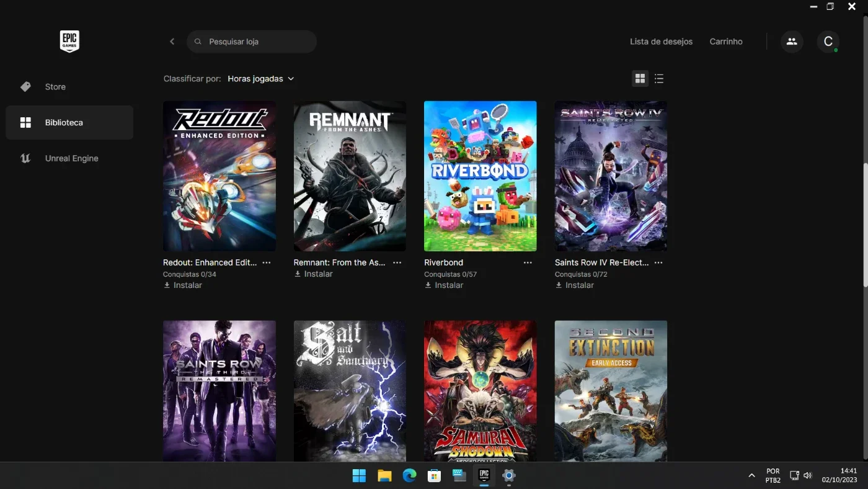The image size is (868, 489).
Task: Open Settings gear from the taskbar
Action: coord(509,476)
